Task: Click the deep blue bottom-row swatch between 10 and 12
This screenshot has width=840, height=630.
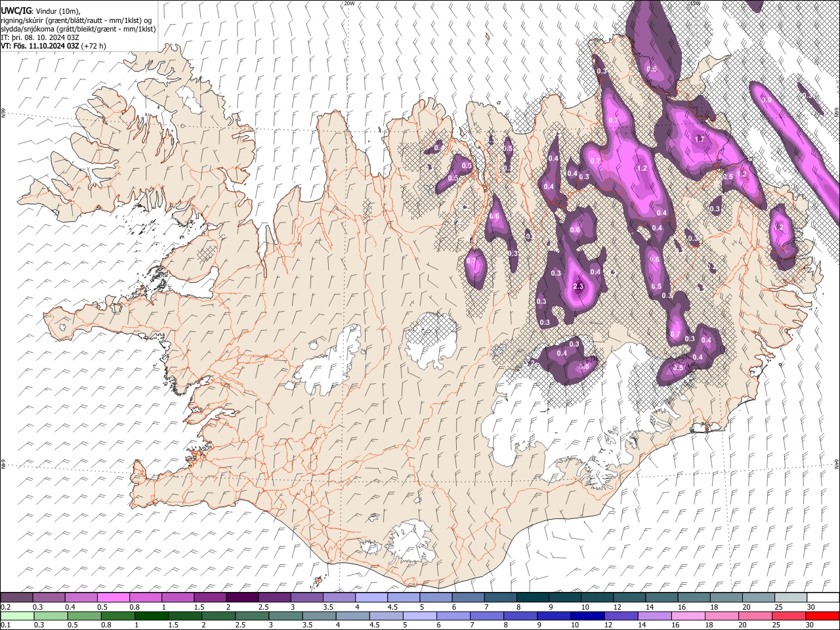Action: coord(587,616)
